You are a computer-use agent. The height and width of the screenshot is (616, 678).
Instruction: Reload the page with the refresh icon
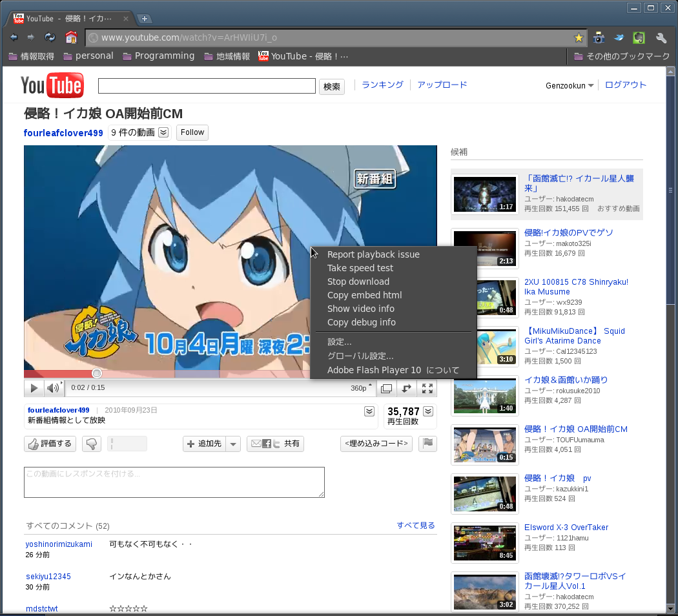tap(50, 37)
